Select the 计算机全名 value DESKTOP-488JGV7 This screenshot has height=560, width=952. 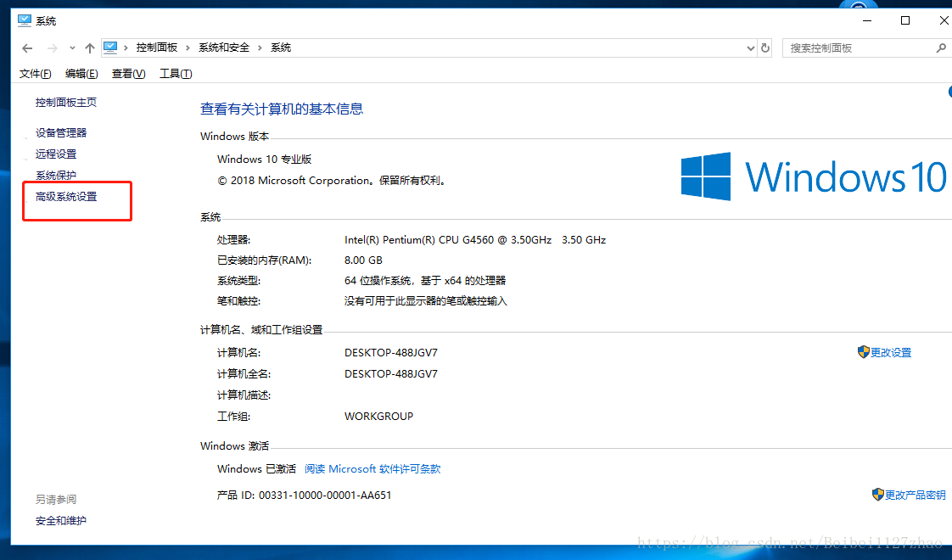point(391,374)
